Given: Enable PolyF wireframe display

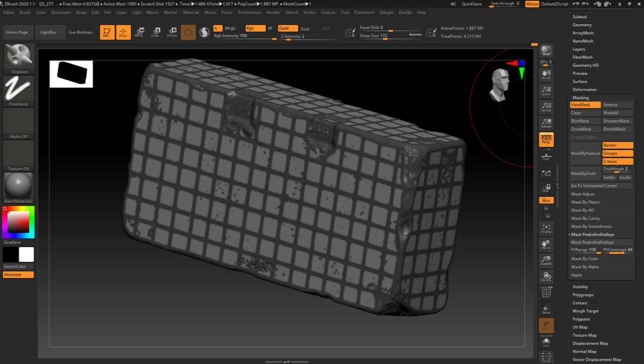Looking at the screenshot, I should click(x=546, y=293).
